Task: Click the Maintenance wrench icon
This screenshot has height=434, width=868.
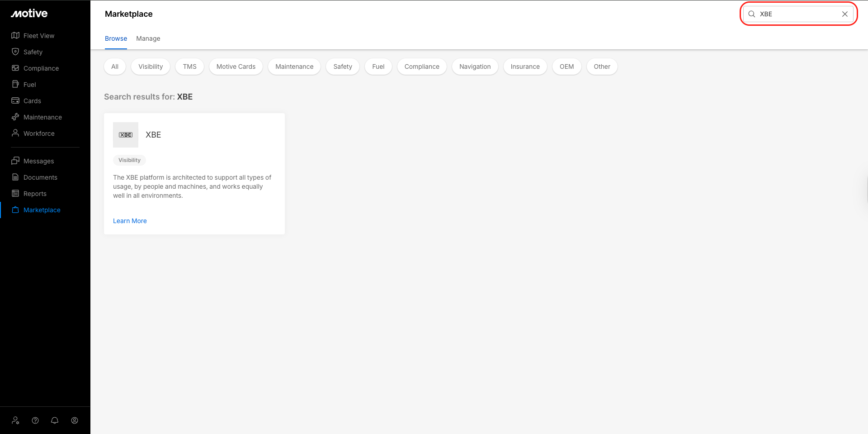Action: click(x=15, y=117)
